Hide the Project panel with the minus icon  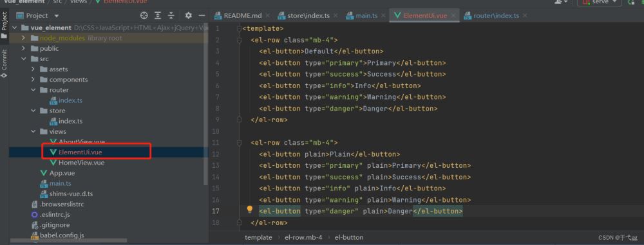coord(202,15)
